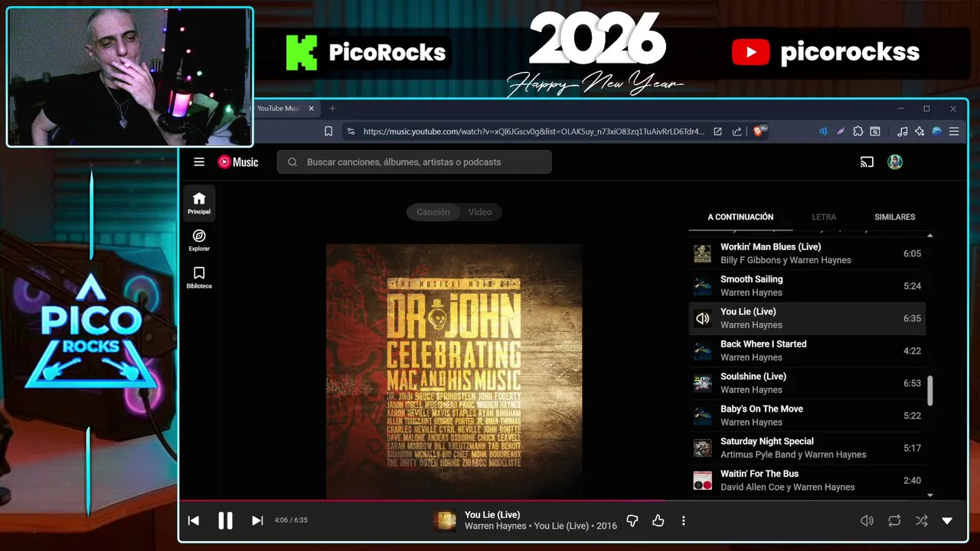This screenshot has width=980, height=551.
Task: Play Waitin' For The Bus from queue
Action: 808,480
